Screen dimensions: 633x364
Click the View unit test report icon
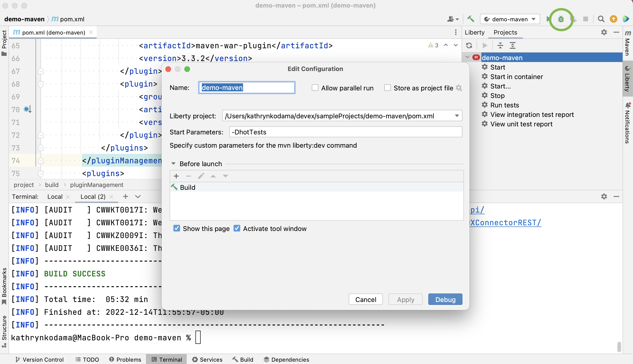pyautogui.click(x=484, y=124)
